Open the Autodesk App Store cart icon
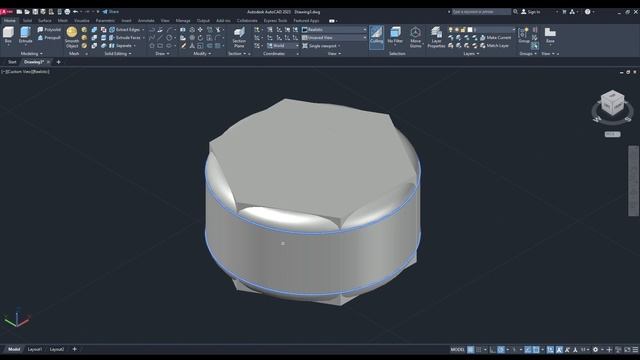 [564, 12]
